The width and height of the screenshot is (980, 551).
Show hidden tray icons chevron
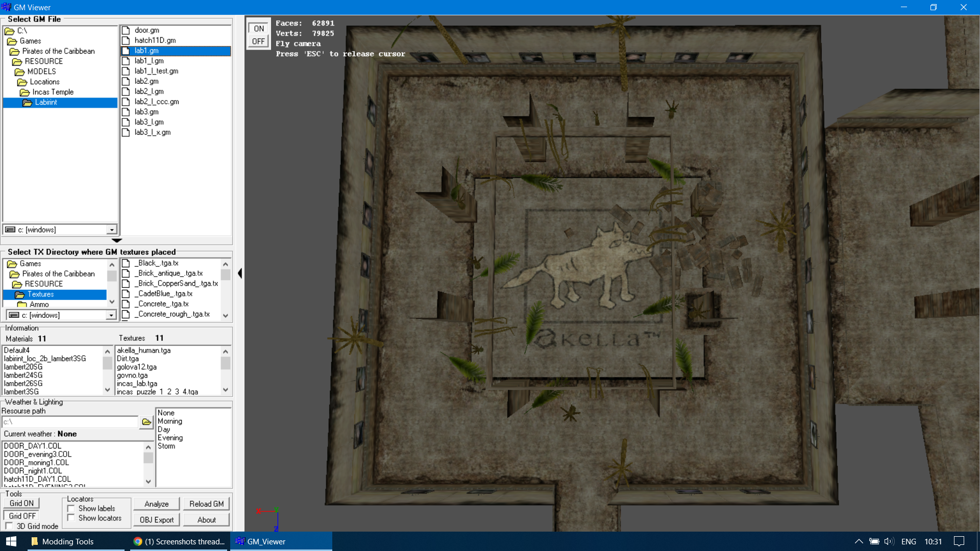coord(859,541)
